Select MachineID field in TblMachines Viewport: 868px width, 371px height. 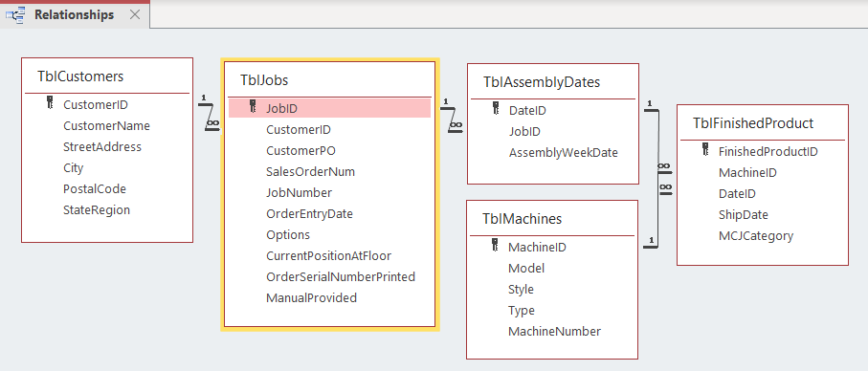coord(537,247)
